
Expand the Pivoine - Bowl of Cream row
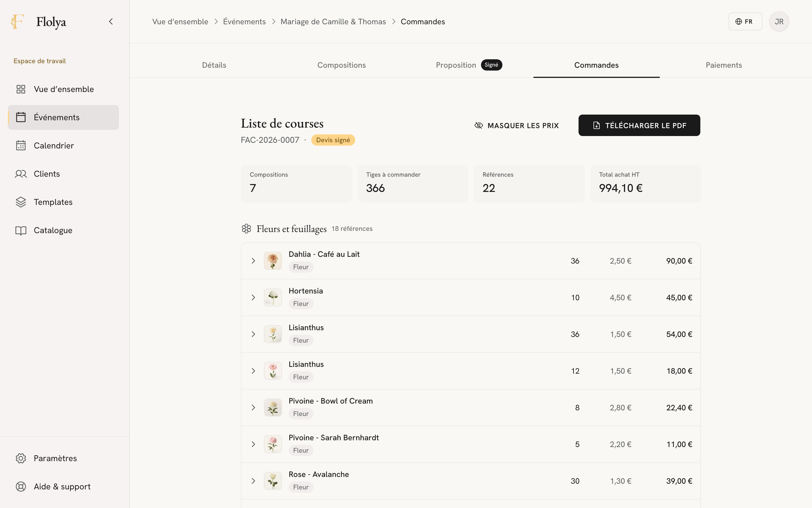point(253,408)
